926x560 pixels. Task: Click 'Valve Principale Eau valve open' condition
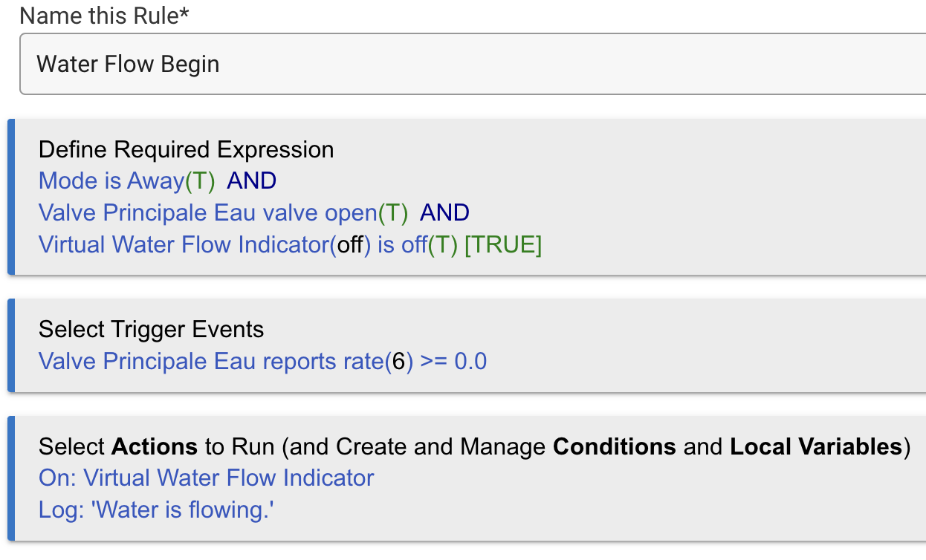[208, 213]
